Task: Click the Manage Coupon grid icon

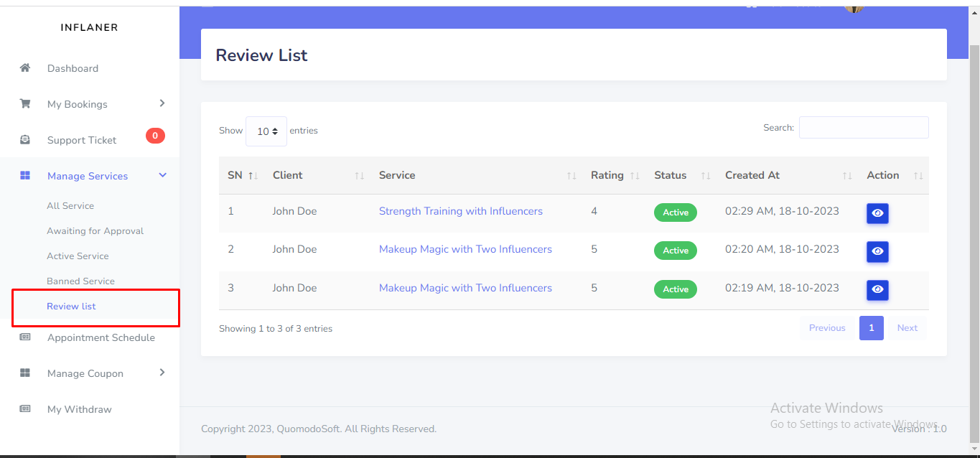Action: pos(25,373)
